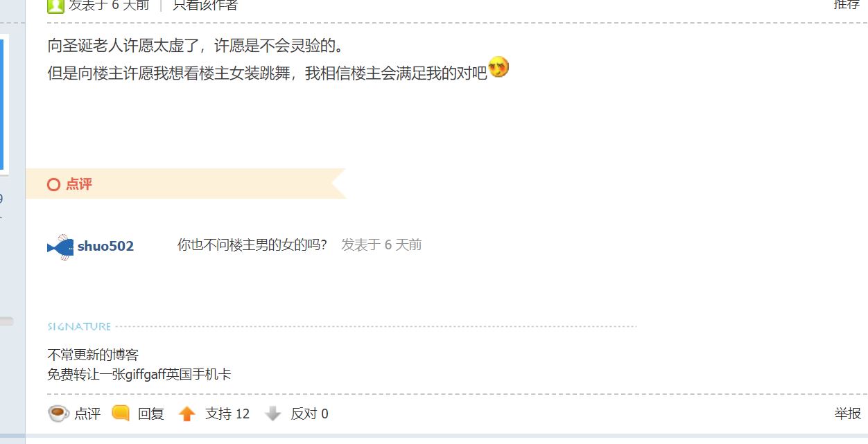Screen dimensions: 868x444
Task: Click the heart-eyes emoji in the post
Action: coord(498,67)
